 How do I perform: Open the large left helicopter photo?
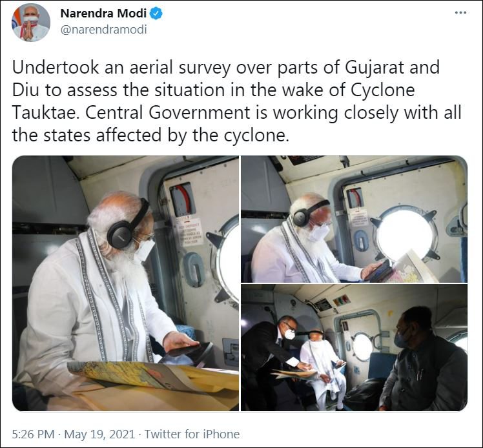pos(125,283)
